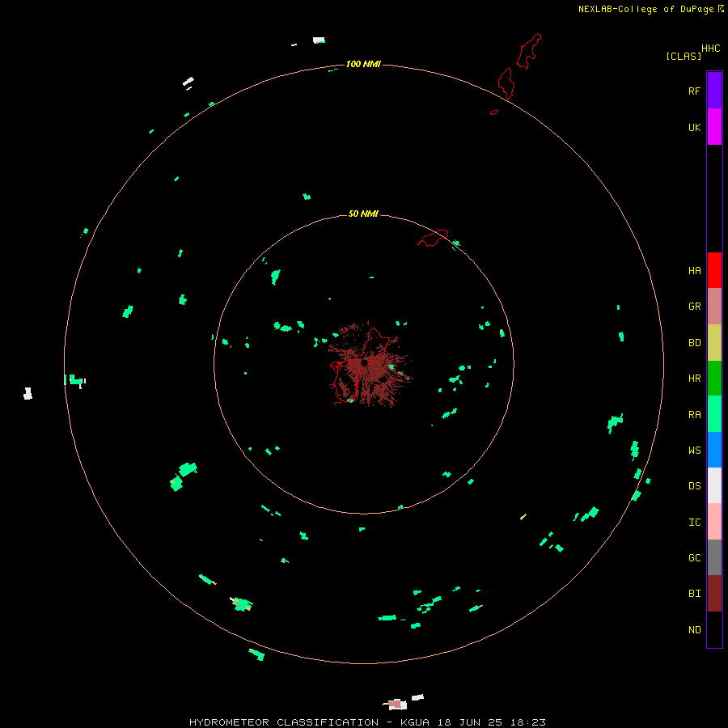Click the Hydrometeor Classification KGUA title text
The height and width of the screenshot is (728, 728).
point(367,722)
